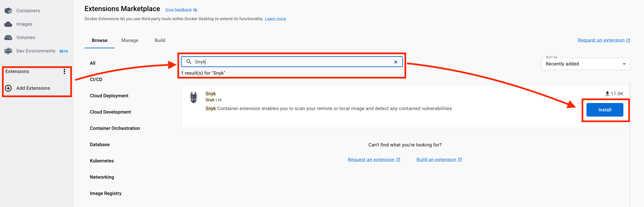The image size is (644, 207).
Task: Click the search magnifier icon
Action: (x=189, y=62)
